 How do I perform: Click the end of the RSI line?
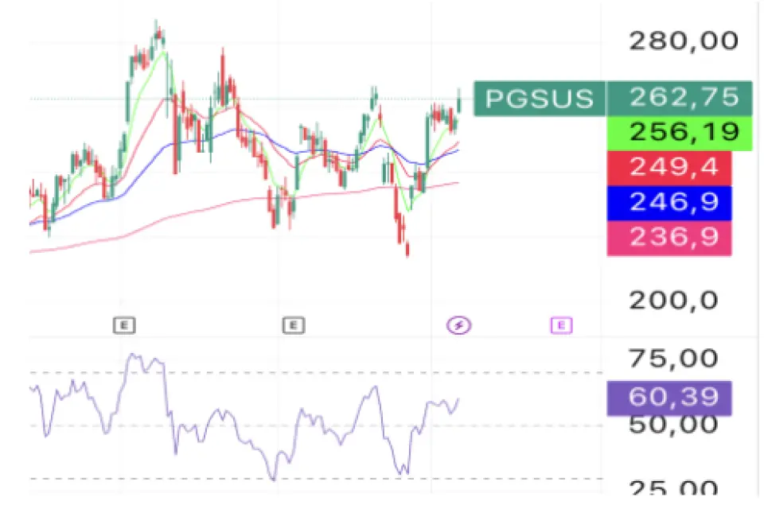tap(458, 399)
